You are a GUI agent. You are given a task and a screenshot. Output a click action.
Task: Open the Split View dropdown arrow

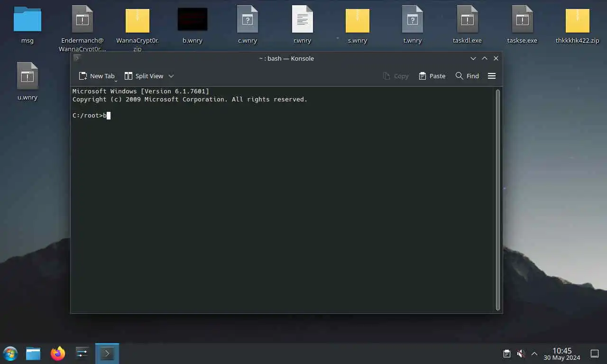(171, 76)
